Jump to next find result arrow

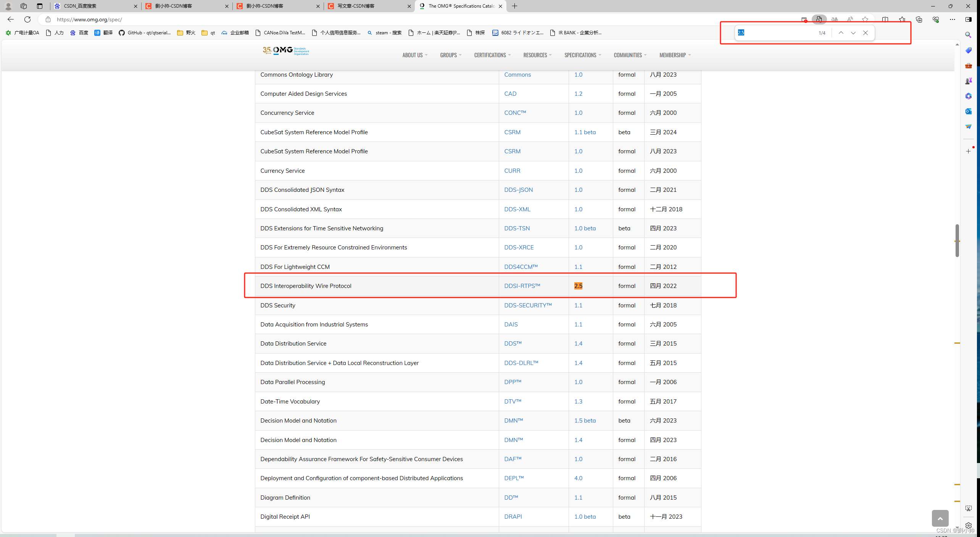(853, 33)
